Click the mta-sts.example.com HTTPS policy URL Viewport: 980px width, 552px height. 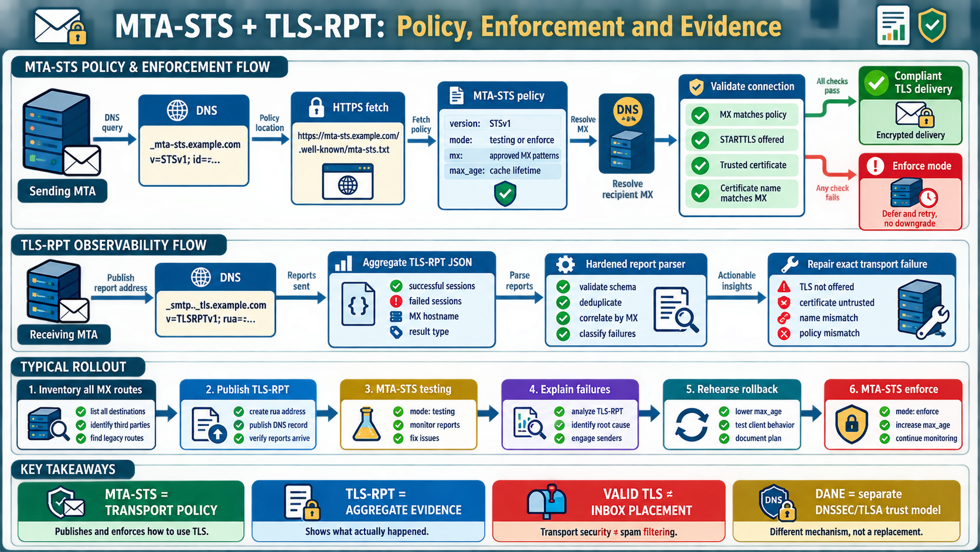[x=348, y=143]
